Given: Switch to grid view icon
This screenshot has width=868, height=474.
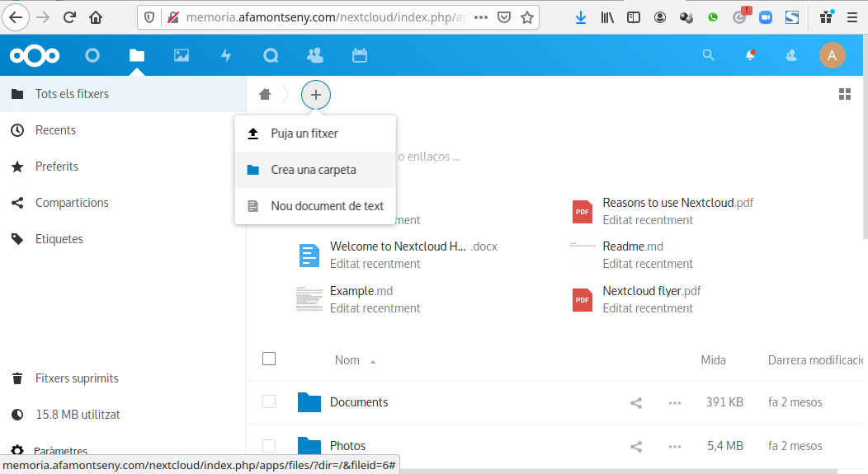Looking at the screenshot, I should point(844,94).
